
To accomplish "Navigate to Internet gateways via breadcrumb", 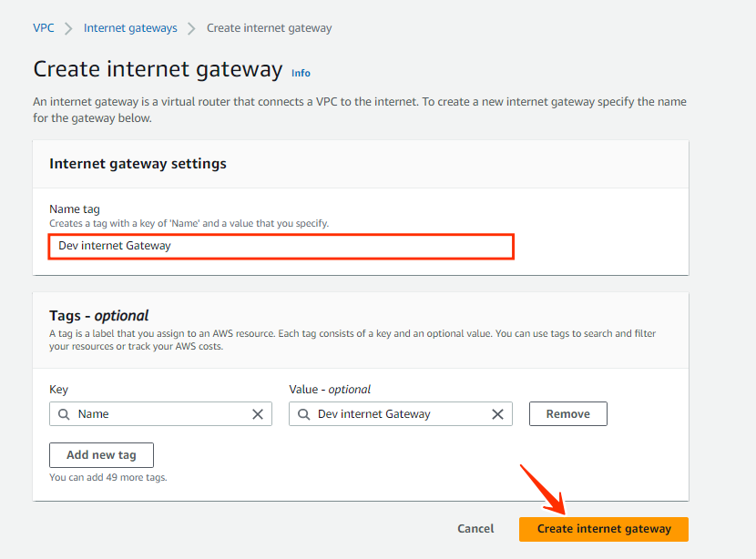I will [129, 28].
